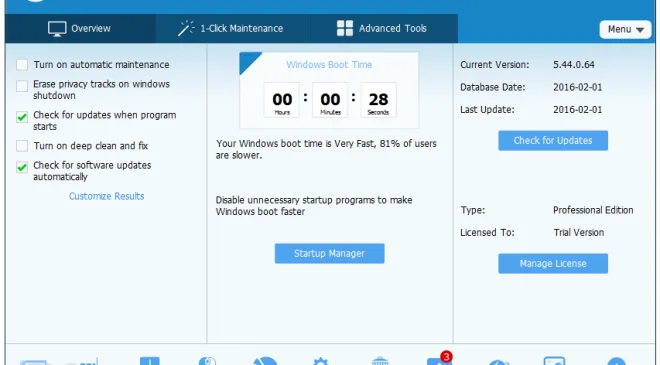Click the Licensed To label

pyautogui.click(x=487, y=232)
